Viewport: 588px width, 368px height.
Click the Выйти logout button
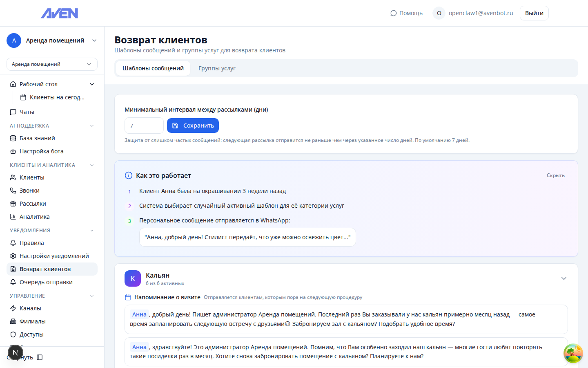click(x=534, y=13)
